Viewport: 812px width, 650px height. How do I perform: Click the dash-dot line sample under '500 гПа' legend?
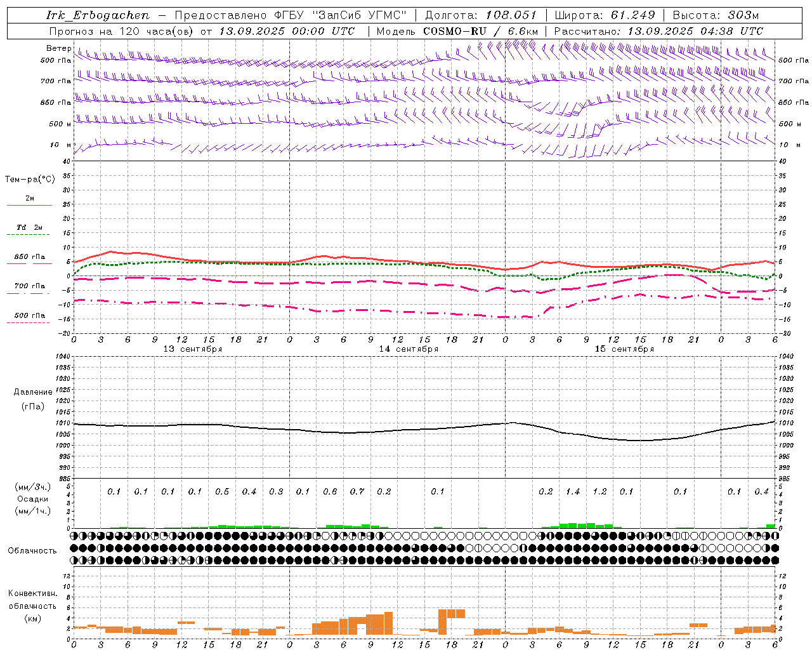pyautogui.click(x=29, y=322)
